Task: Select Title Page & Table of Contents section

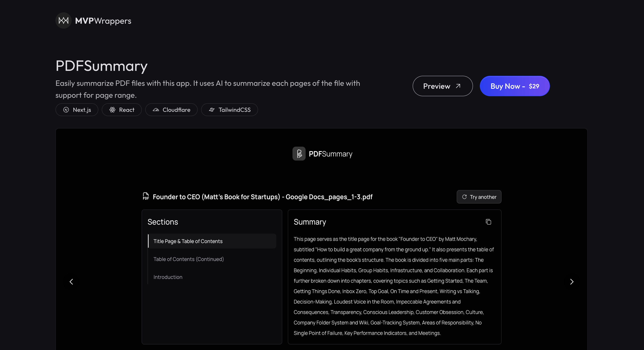Action: (x=212, y=241)
